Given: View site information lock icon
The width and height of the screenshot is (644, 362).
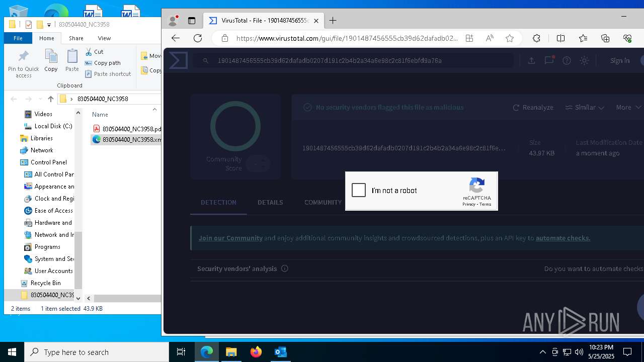Looking at the screenshot, I should (x=225, y=38).
